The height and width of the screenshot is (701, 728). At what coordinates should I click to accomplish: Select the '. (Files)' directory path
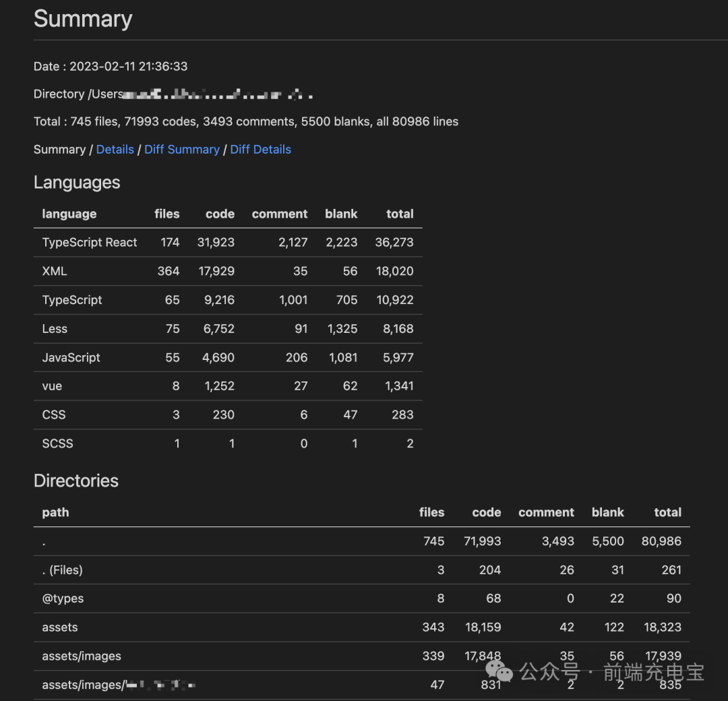62,570
